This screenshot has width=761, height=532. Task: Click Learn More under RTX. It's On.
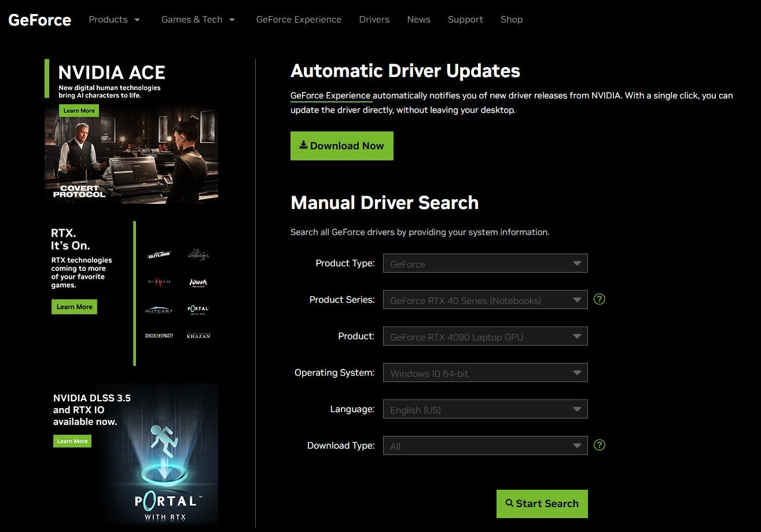74,307
